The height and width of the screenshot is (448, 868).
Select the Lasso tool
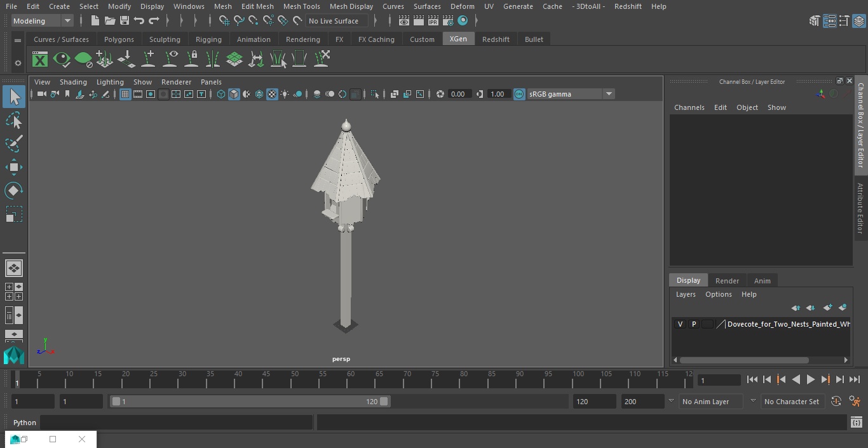click(14, 120)
